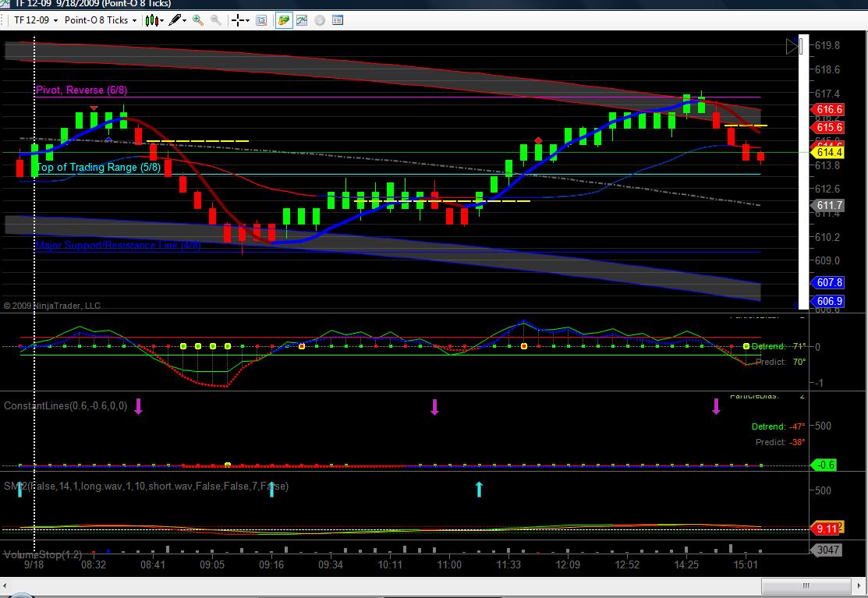Image resolution: width=868 pixels, height=598 pixels.
Task: Click the 609.0 price axis label
Action: [827, 260]
